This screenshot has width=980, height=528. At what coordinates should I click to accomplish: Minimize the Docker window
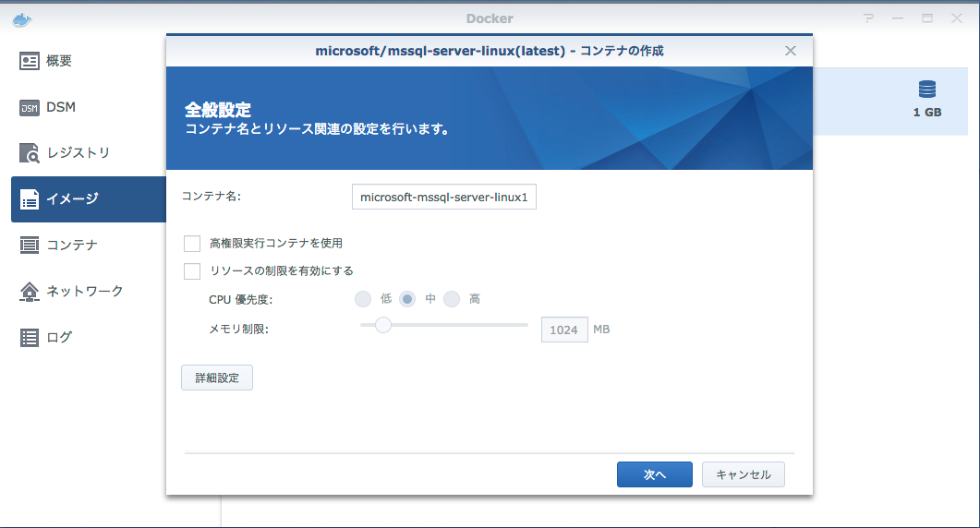898,18
